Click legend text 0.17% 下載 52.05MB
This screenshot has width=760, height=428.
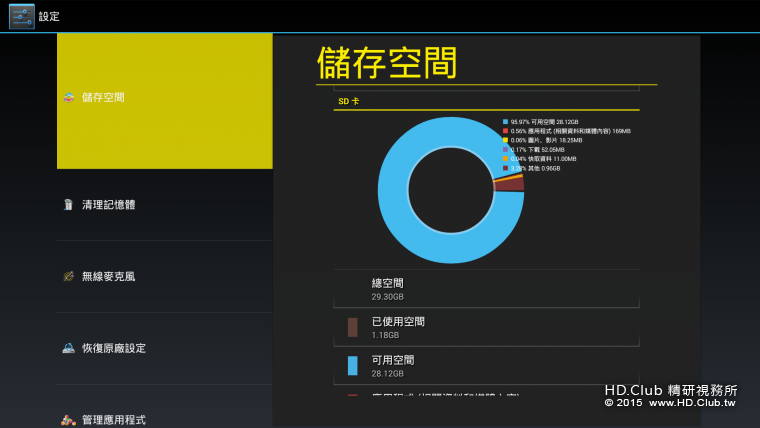pyautogui.click(x=538, y=150)
